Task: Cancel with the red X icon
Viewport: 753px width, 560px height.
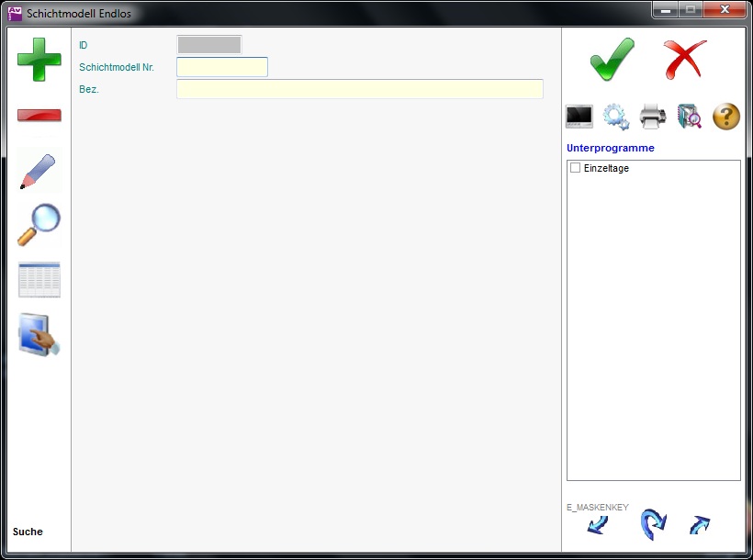Action: click(685, 60)
